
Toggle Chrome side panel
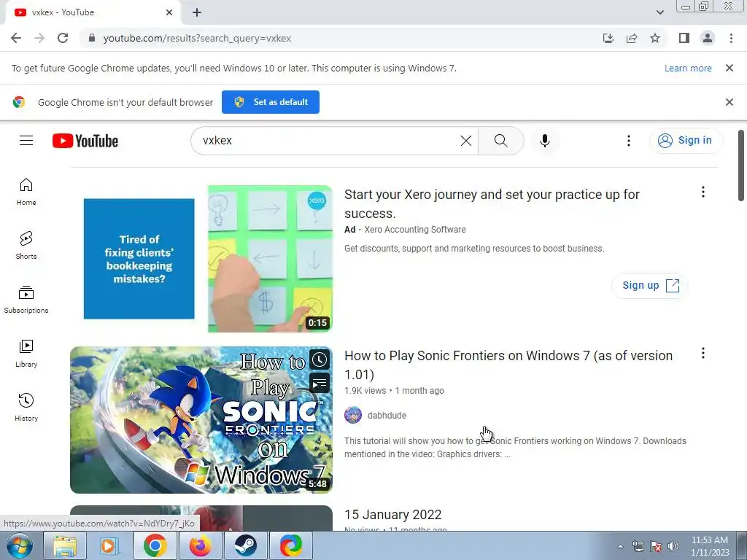tap(684, 38)
